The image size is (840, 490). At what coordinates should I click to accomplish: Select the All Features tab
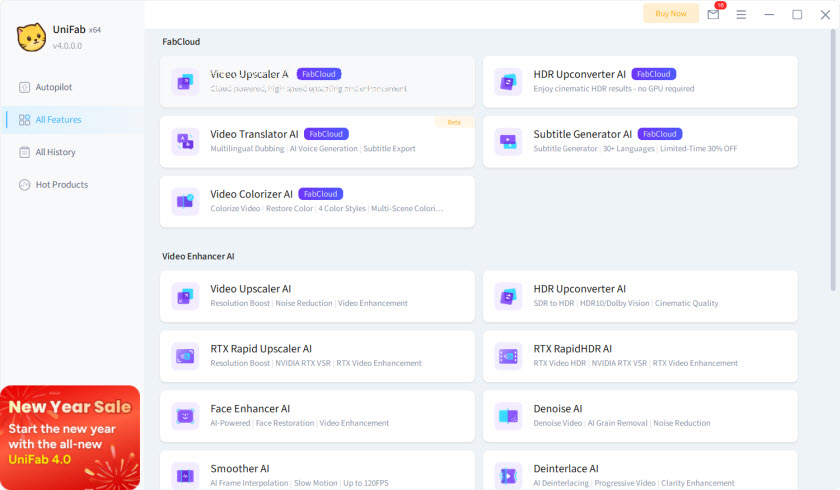click(73, 120)
